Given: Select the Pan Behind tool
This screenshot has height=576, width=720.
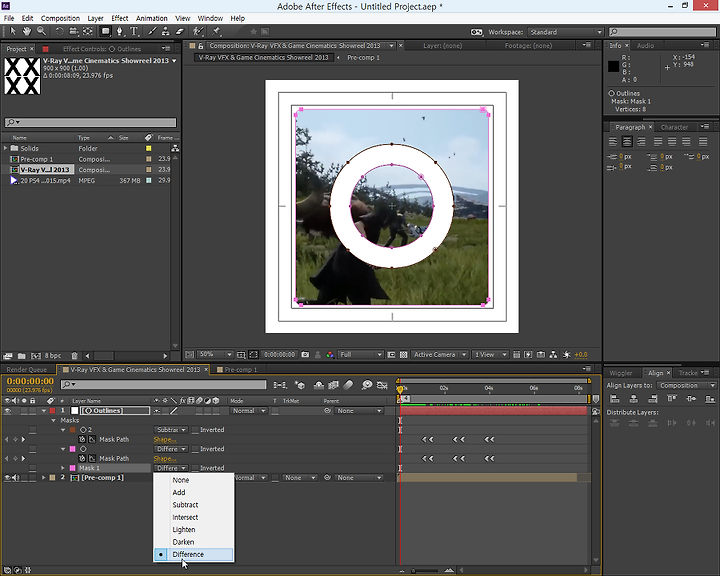Looking at the screenshot, I should pyautogui.click(x=88, y=31).
